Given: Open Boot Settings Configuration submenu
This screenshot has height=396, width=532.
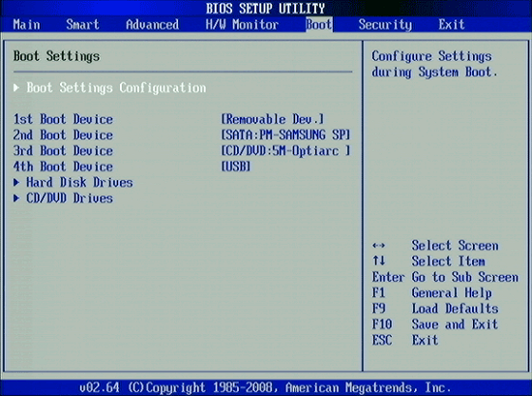Looking at the screenshot, I should tap(116, 88).
